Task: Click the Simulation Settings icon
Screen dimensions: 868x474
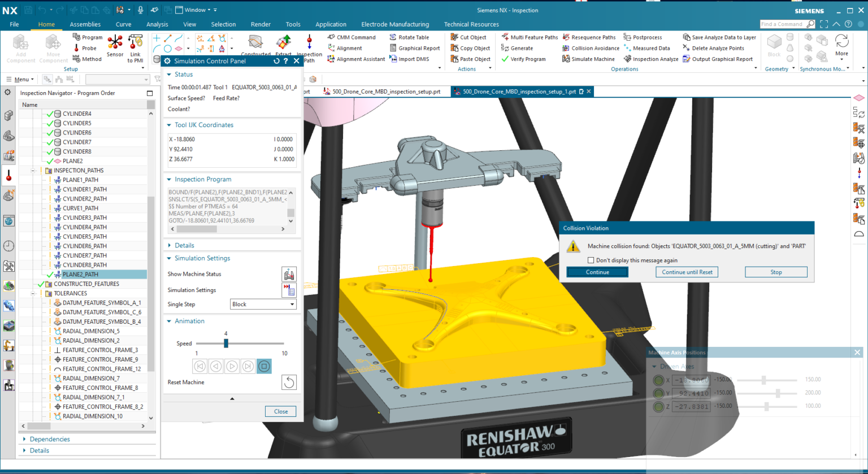Action: [289, 290]
